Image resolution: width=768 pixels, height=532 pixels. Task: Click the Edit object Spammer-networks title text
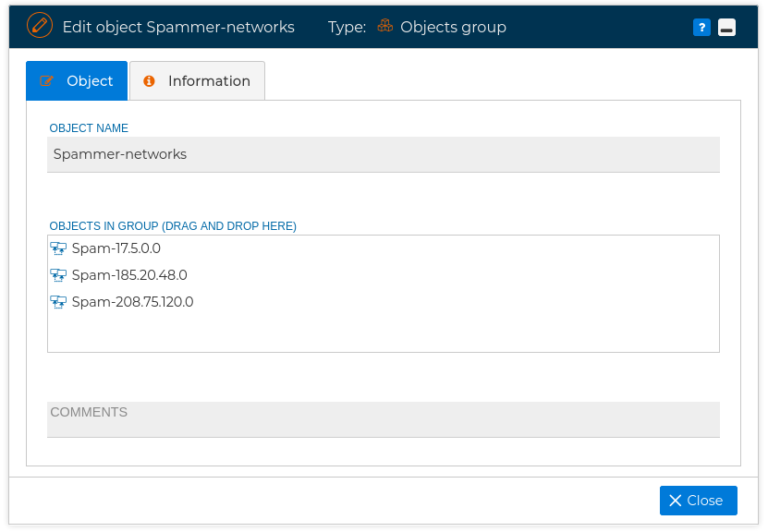(x=178, y=27)
